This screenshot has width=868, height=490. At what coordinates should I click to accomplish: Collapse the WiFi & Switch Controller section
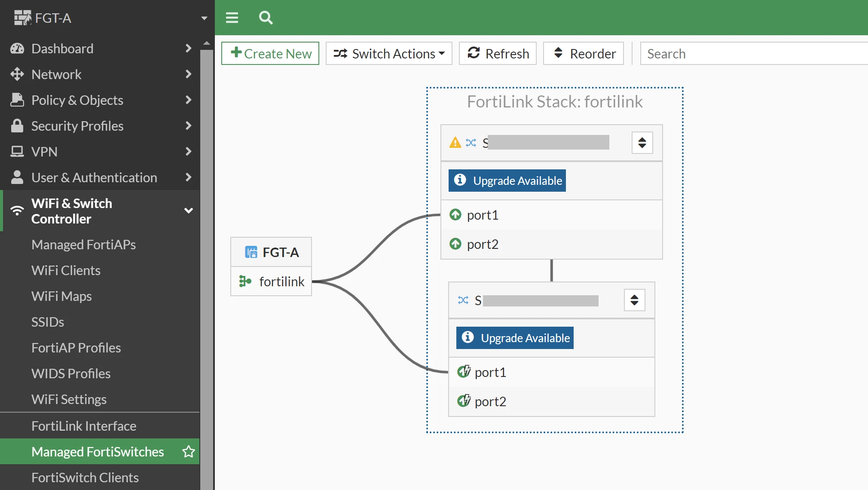tap(188, 211)
